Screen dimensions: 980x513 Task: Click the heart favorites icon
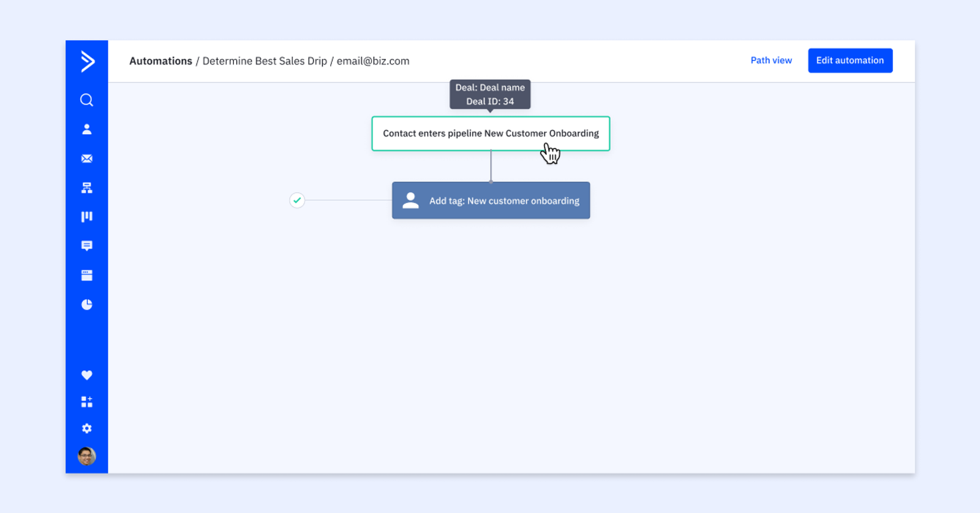[87, 375]
